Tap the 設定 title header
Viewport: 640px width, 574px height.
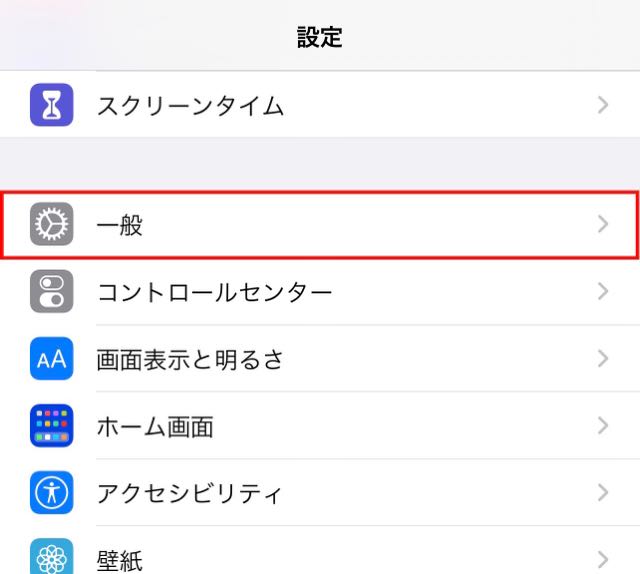[x=320, y=37]
